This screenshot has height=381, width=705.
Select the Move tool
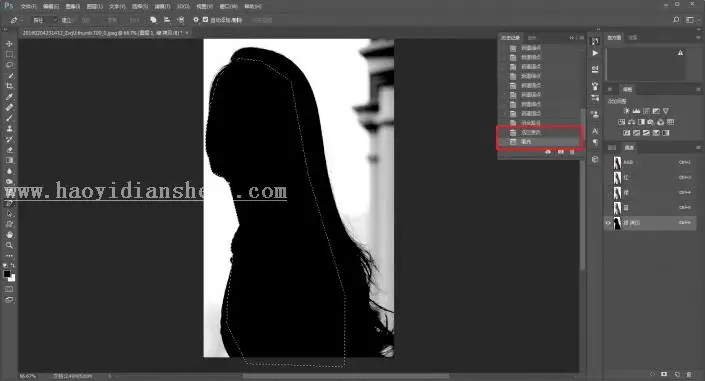pyautogui.click(x=9, y=44)
